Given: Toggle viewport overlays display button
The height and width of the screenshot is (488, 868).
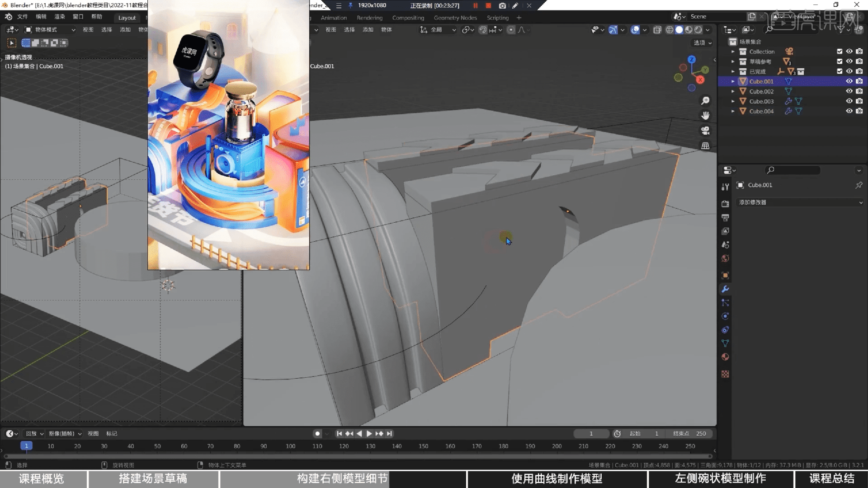Looking at the screenshot, I should coord(635,30).
